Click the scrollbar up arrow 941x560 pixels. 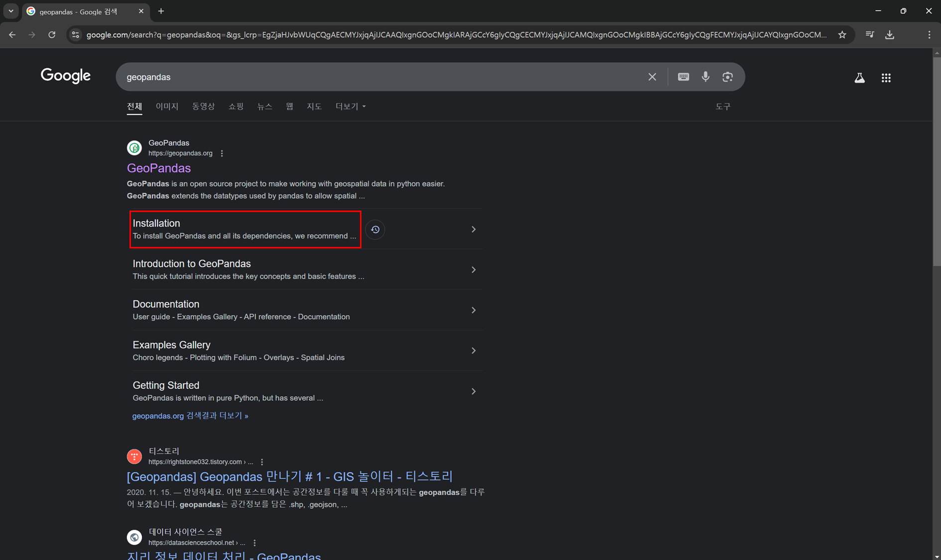pyautogui.click(x=937, y=52)
